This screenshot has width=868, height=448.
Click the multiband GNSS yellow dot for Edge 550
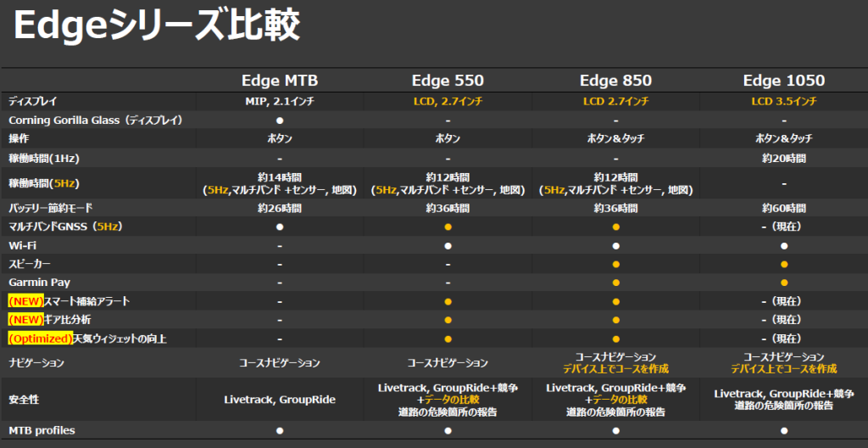[x=448, y=227]
